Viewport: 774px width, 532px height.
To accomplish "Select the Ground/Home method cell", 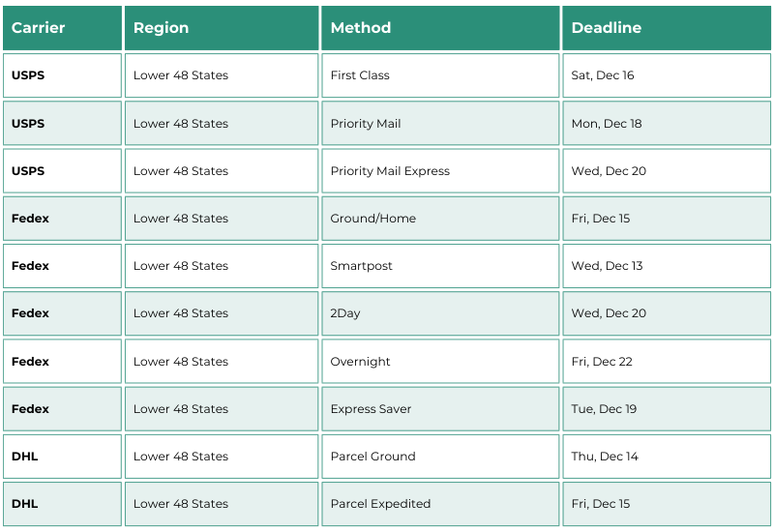I will [x=440, y=219].
